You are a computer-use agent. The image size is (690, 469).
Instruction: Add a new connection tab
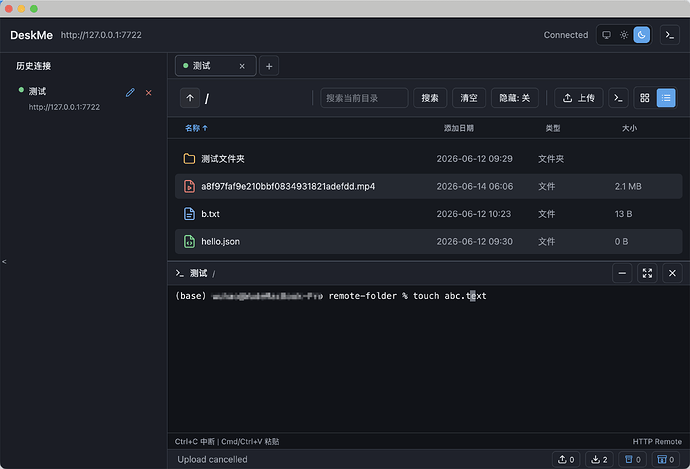coord(269,66)
